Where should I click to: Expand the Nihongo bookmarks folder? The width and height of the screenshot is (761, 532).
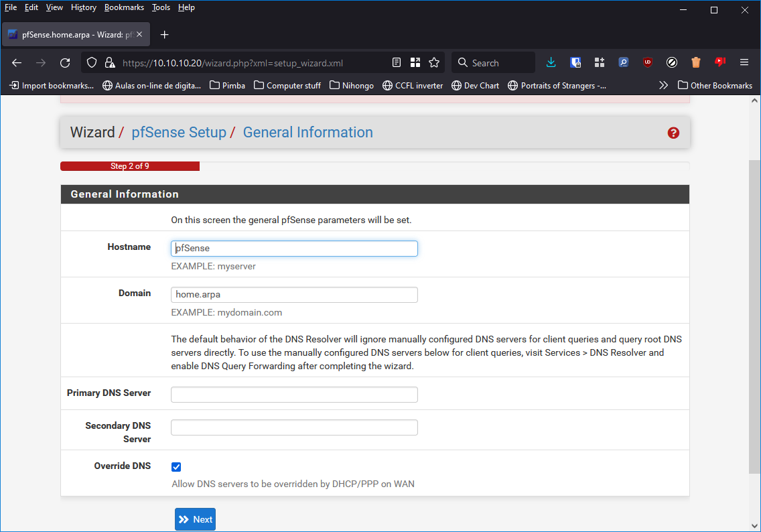351,85
